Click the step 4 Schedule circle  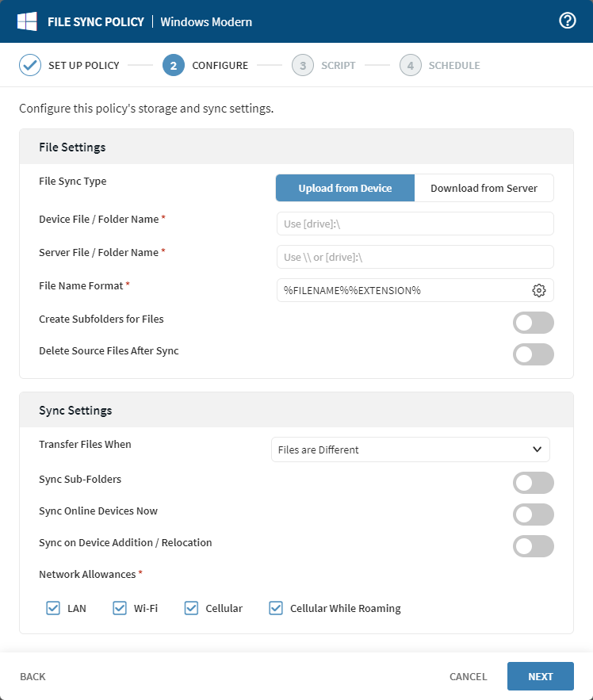[411, 65]
